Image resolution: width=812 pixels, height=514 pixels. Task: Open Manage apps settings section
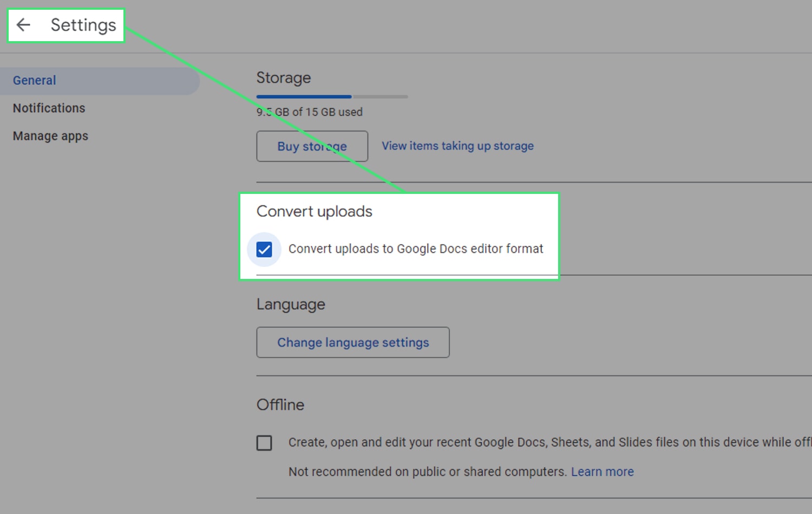(x=50, y=136)
